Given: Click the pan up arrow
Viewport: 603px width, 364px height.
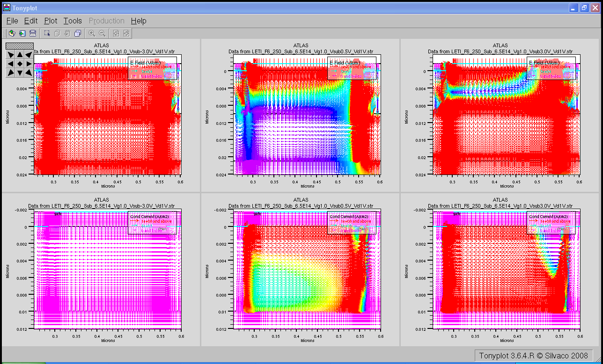Looking at the screenshot, I should click(20, 55).
